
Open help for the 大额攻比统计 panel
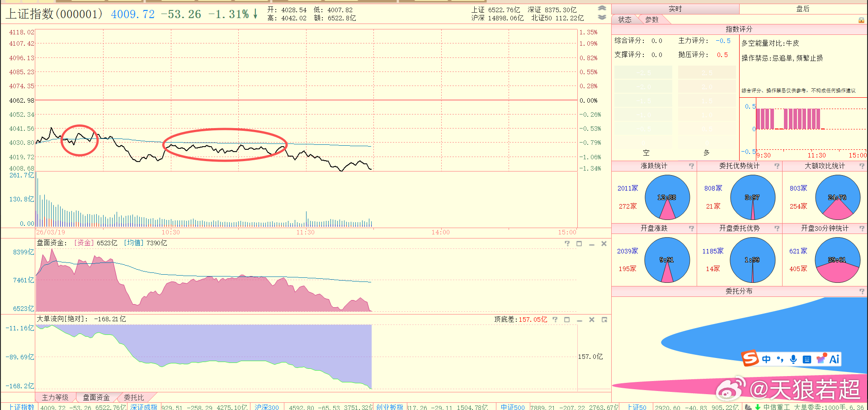(862, 166)
